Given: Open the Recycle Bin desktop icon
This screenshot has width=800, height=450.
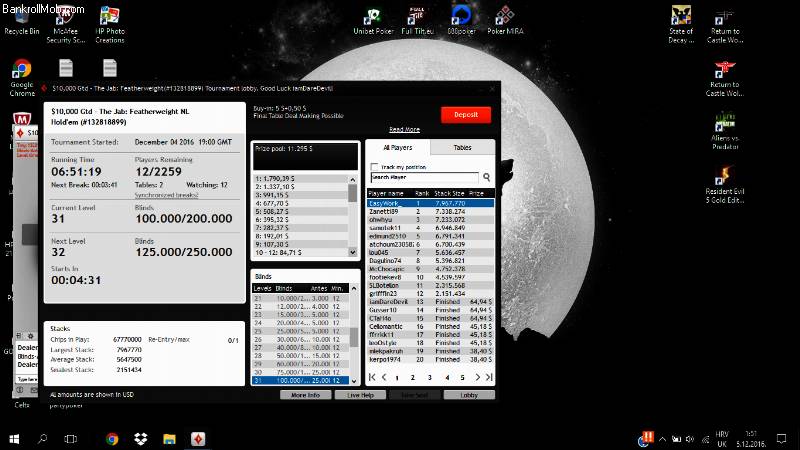Looking at the screenshot, I should (21, 21).
